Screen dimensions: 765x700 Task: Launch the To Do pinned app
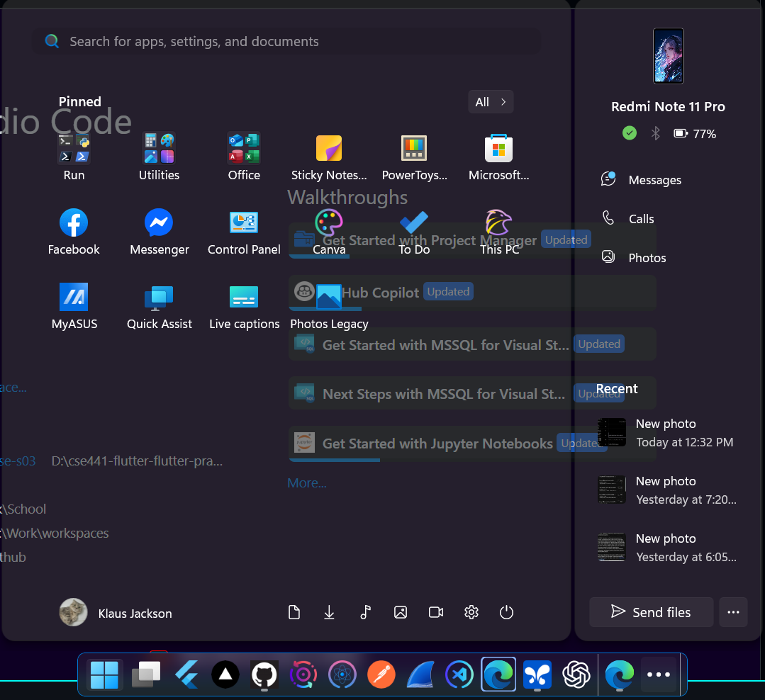coord(414,232)
